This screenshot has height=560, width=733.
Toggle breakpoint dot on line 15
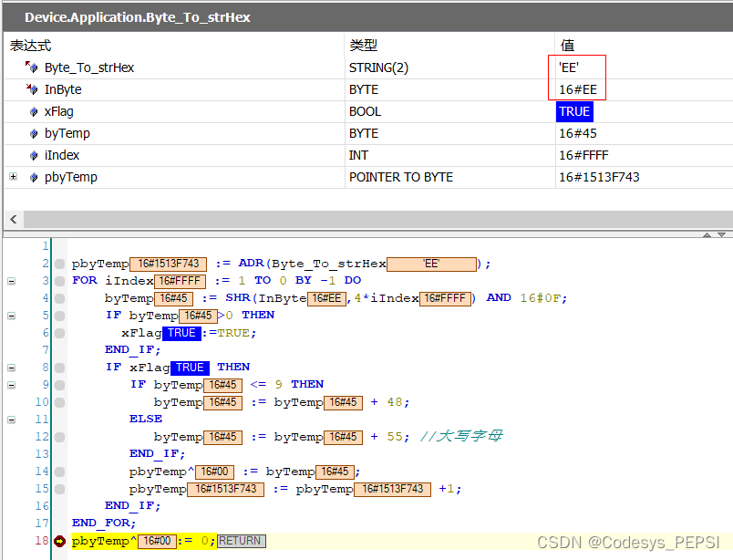(x=59, y=489)
